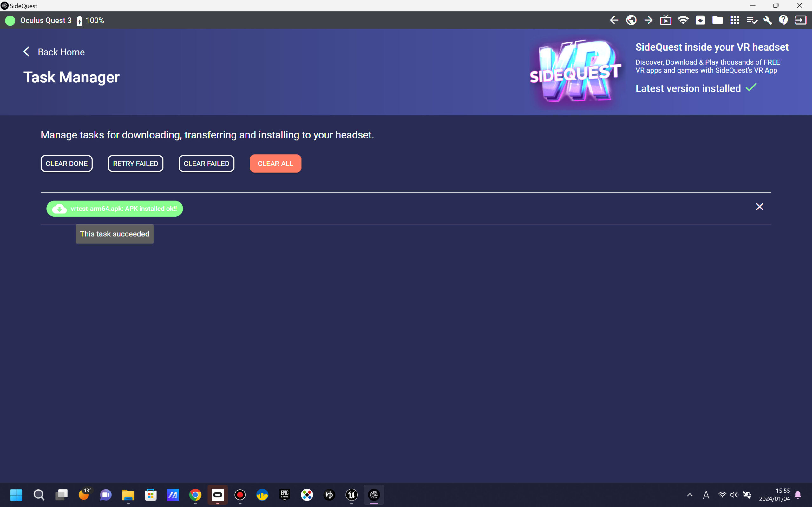Open the help question mark icon
Screen dimensions: 812x507
[x=783, y=20]
